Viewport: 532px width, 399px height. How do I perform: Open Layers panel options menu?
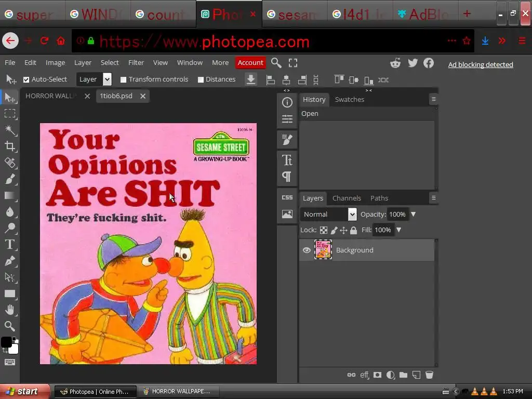pyautogui.click(x=433, y=198)
